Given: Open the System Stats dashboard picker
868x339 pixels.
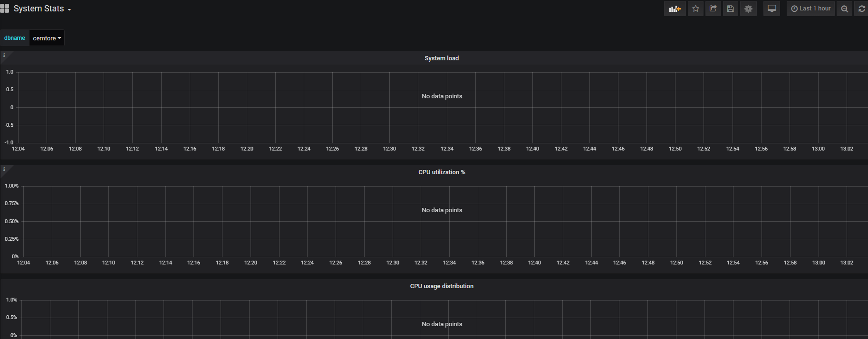Looking at the screenshot, I should (42, 9).
